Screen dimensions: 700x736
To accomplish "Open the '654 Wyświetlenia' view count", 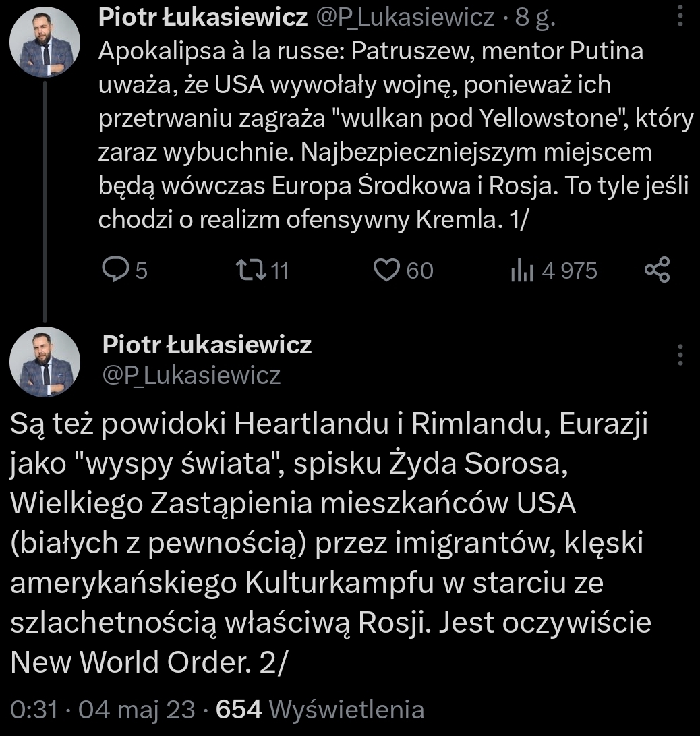I will [320, 709].
